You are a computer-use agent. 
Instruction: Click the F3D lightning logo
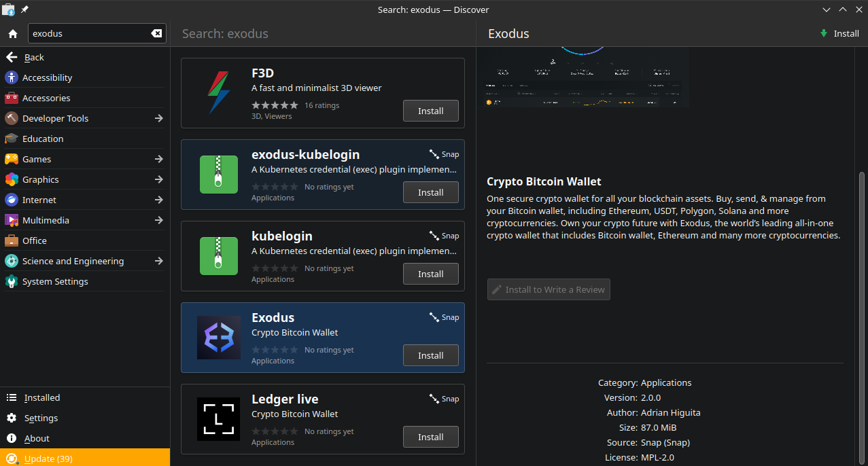tap(219, 93)
